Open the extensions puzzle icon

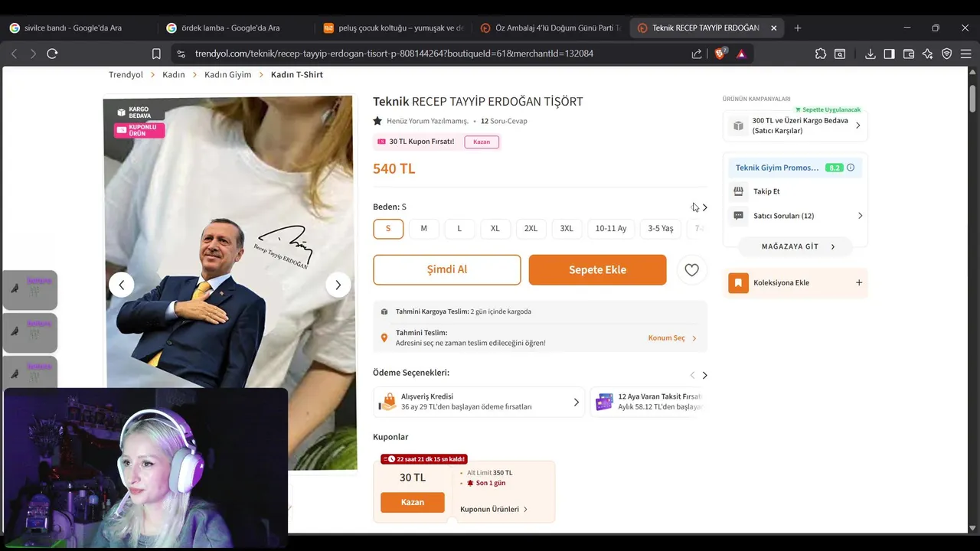pos(821,54)
